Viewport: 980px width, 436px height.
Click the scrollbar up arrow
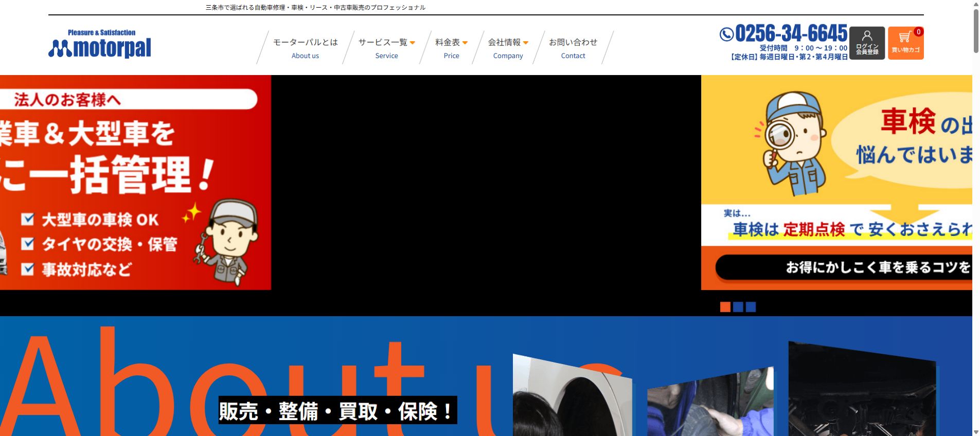point(976,4)
